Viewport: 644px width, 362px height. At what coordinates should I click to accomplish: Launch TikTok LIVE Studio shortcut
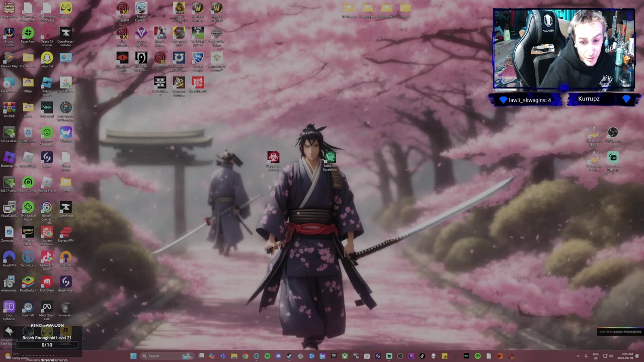(x=47, y=260)
